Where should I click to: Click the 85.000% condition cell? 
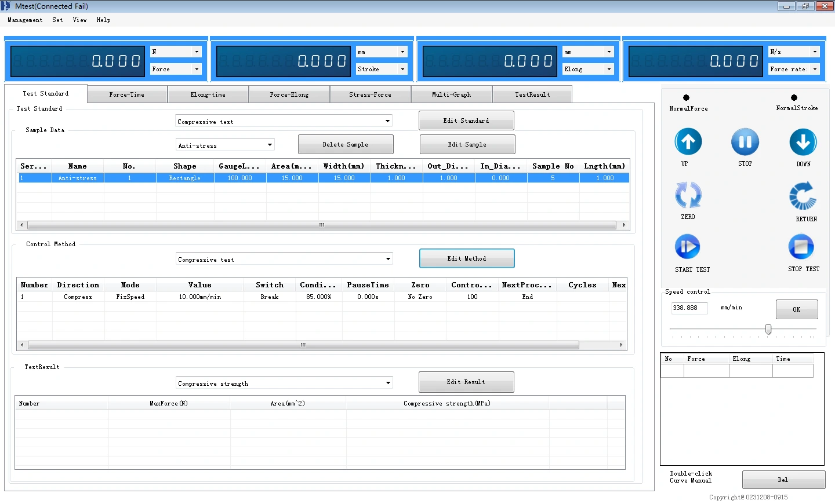(319, 297)
